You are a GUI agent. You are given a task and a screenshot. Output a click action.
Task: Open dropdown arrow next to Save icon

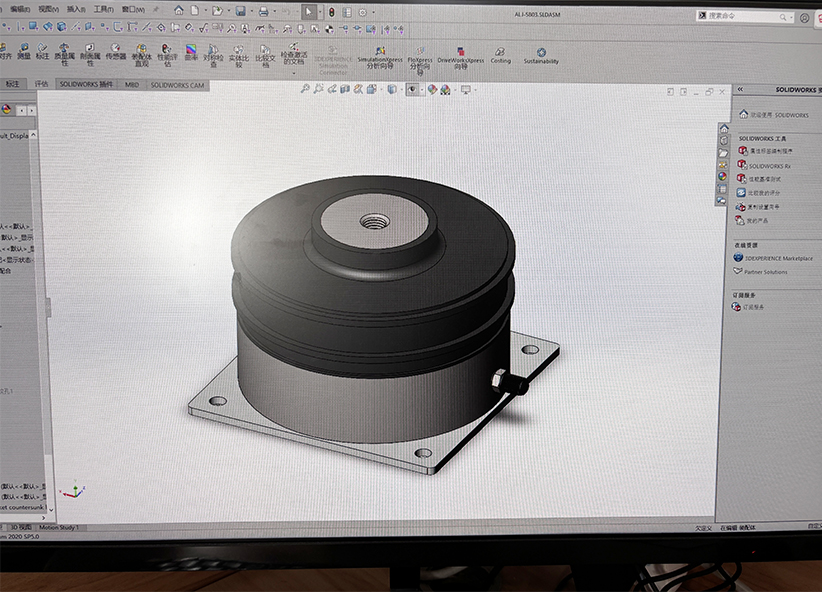[x=251, y=11]
